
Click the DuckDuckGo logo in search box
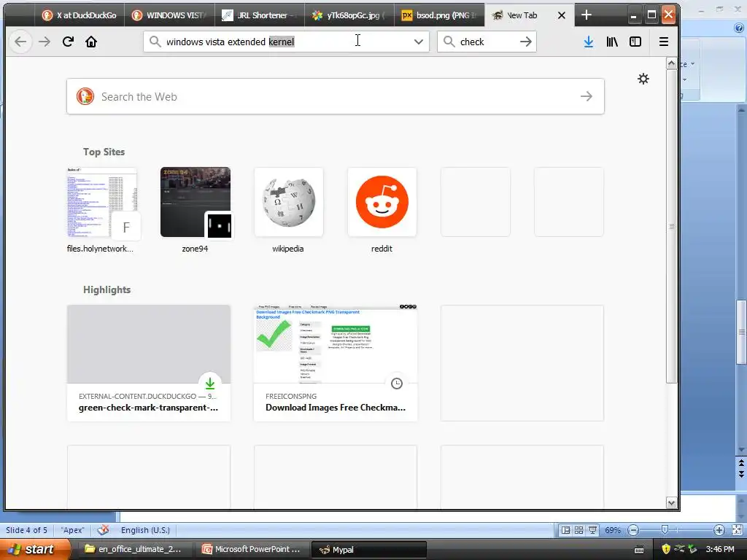coord(85,97)
